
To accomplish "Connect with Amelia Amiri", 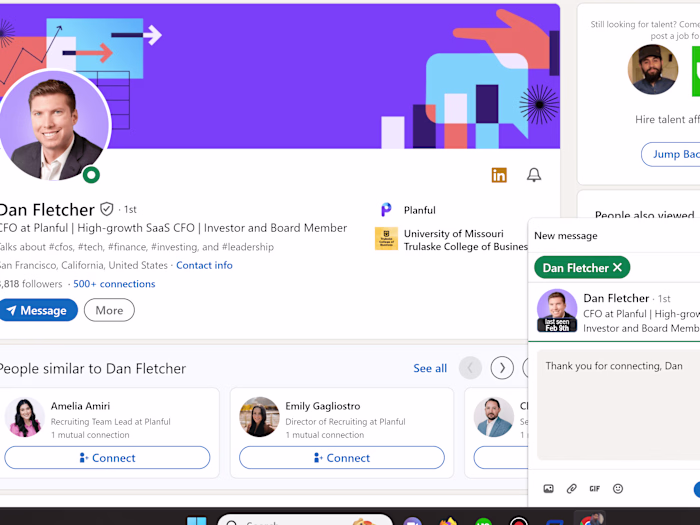I will pos(107,458).
